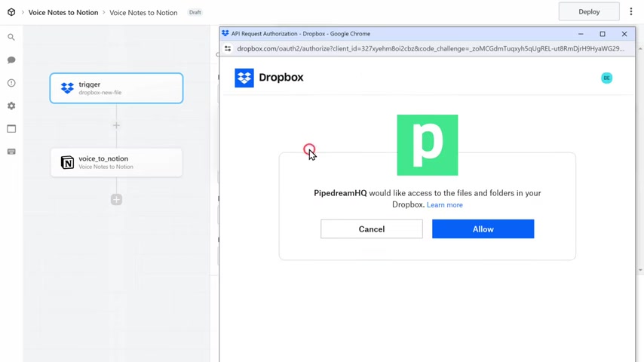Allow PipedreamHQ access to Dropbox
The width and height of the screenshot is (644, 362).
click(483, 229)
